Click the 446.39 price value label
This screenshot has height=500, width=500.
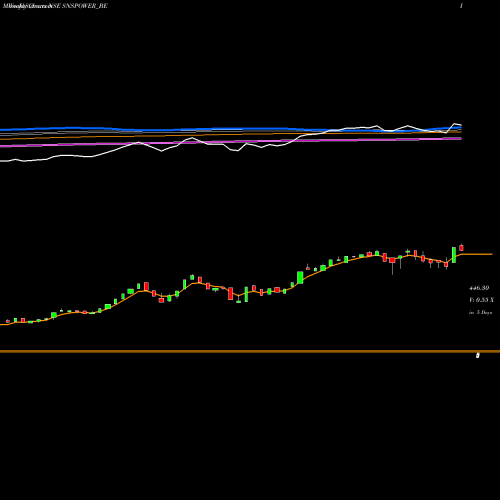coord(479,288)
